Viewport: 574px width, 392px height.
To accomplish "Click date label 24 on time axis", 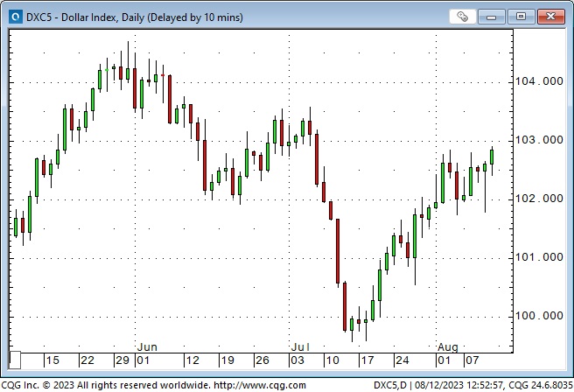I will pos(402,360).
